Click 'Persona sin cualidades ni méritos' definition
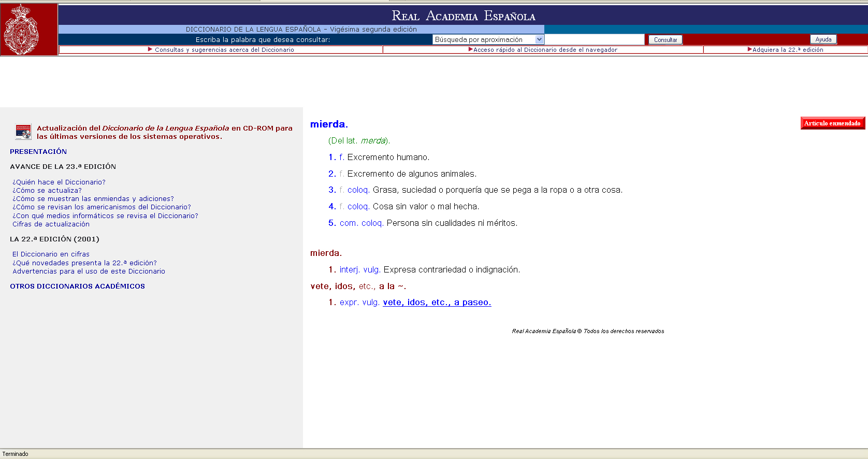This screenshot has height=459, width=868. click(452, 223)
